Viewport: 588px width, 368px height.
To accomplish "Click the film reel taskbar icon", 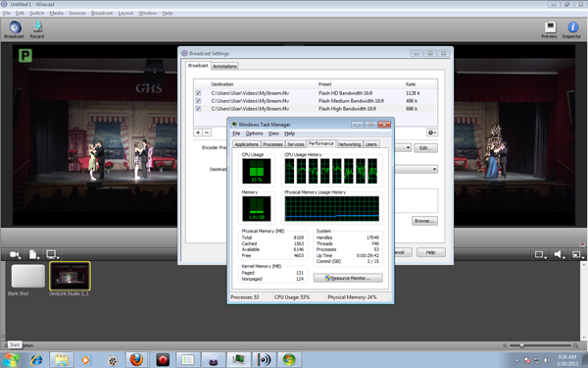I will click(112, 360).
